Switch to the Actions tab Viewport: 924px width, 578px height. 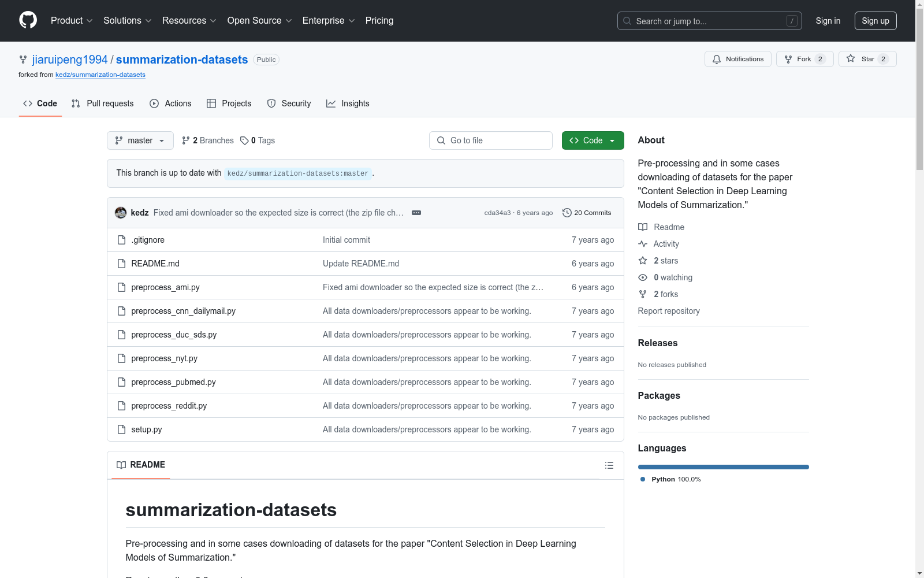(170, 103)
